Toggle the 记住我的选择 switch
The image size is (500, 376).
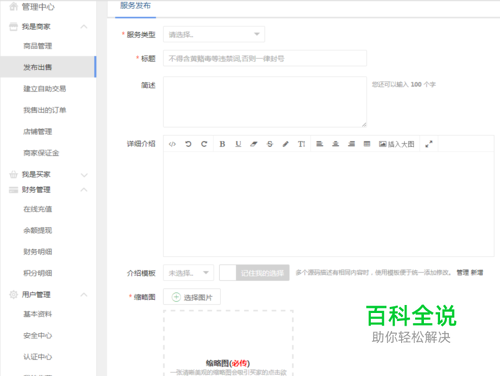[x=254, y=273]
